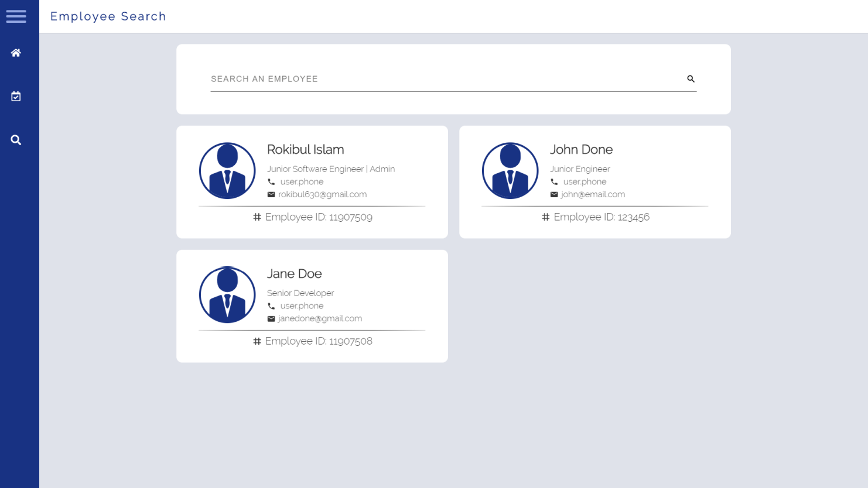Select Rokibul Islam's profile avatar
This screenshot has width=868, height=488.
point(227,170)
